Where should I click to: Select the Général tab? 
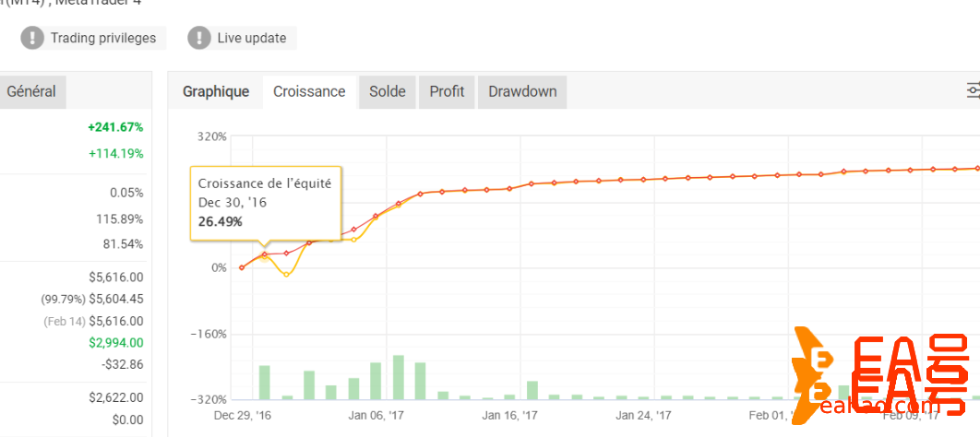(31, 92)
